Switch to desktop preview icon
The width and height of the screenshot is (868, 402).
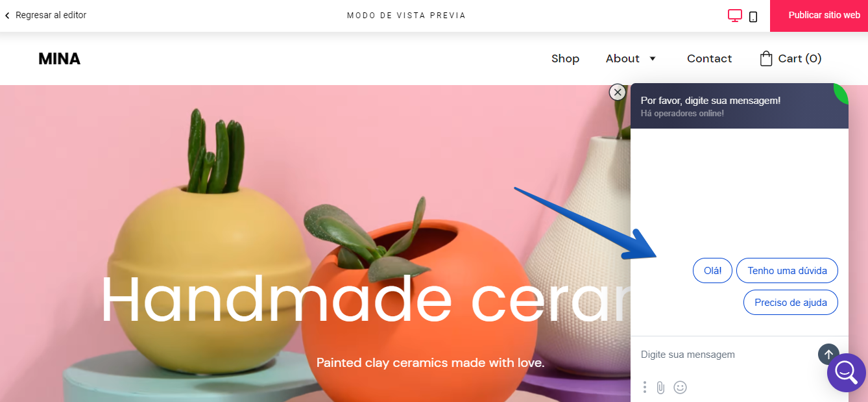pos(734,16)
